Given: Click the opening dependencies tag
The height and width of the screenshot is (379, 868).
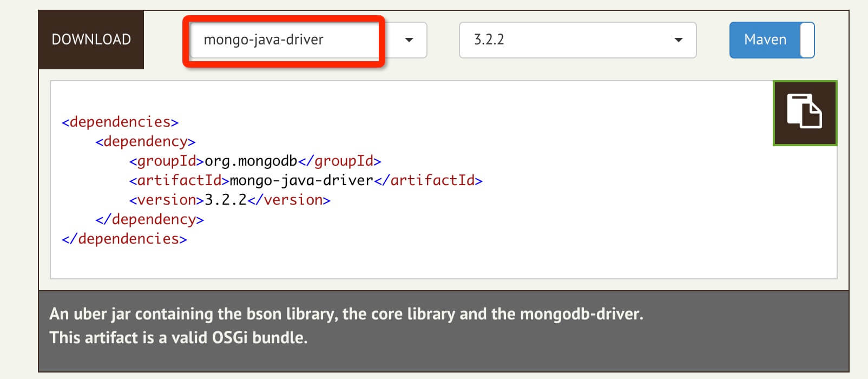Looking at the screenshot, I should coord(120,122).
